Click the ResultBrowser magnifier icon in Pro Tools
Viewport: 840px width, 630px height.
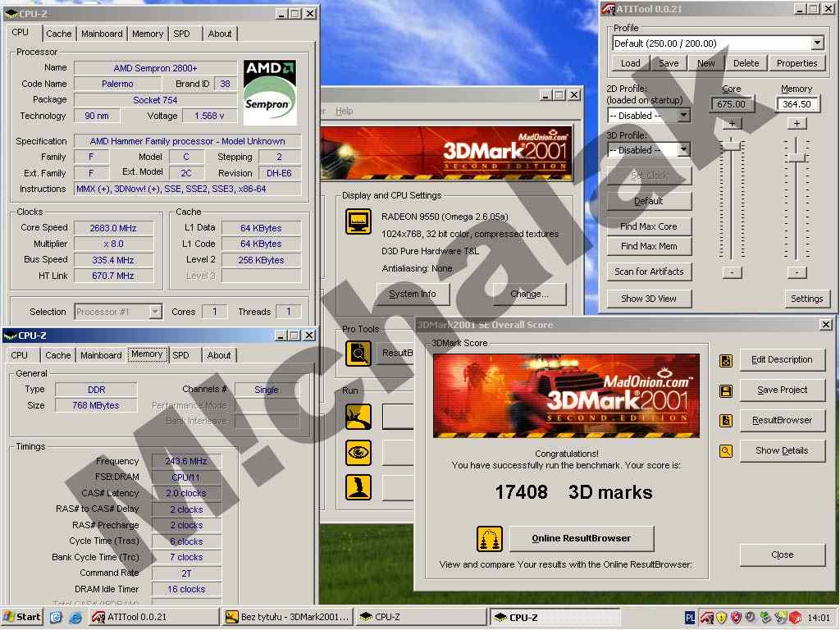358,353
